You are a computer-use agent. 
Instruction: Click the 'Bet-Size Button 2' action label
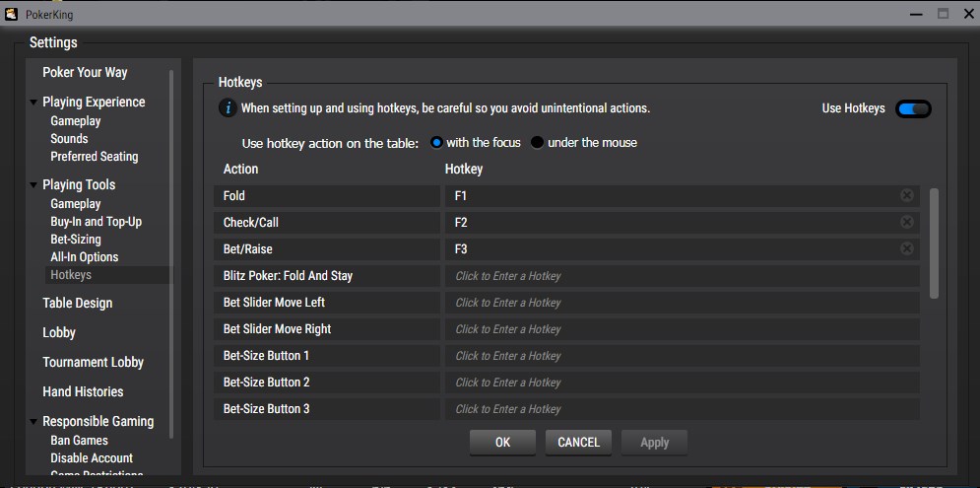point(266,383)
